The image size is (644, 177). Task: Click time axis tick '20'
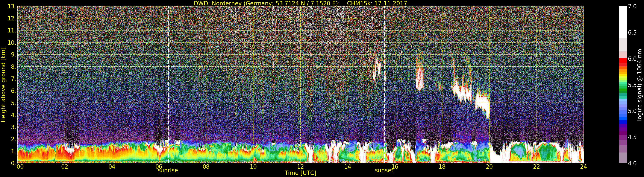point(489,167)
